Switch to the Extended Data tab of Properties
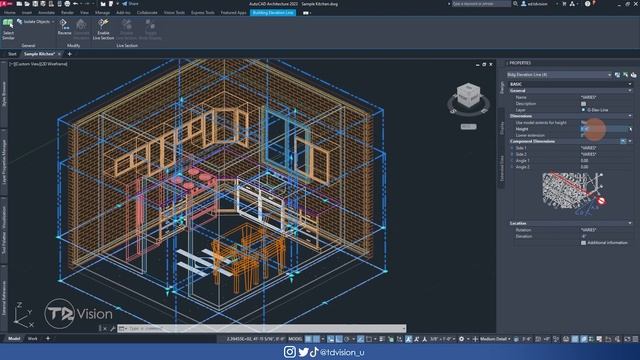The width and height of the screenshot is (640, 360). point(502,169)
